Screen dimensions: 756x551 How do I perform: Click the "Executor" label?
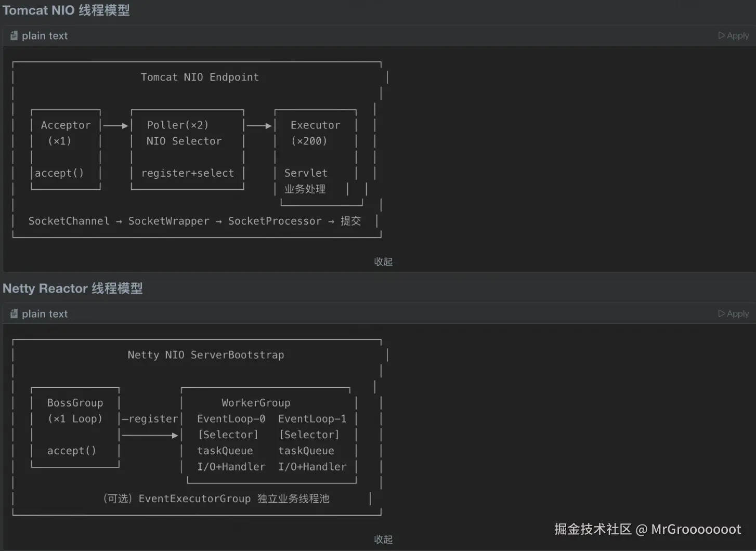[x=316, y=125]
